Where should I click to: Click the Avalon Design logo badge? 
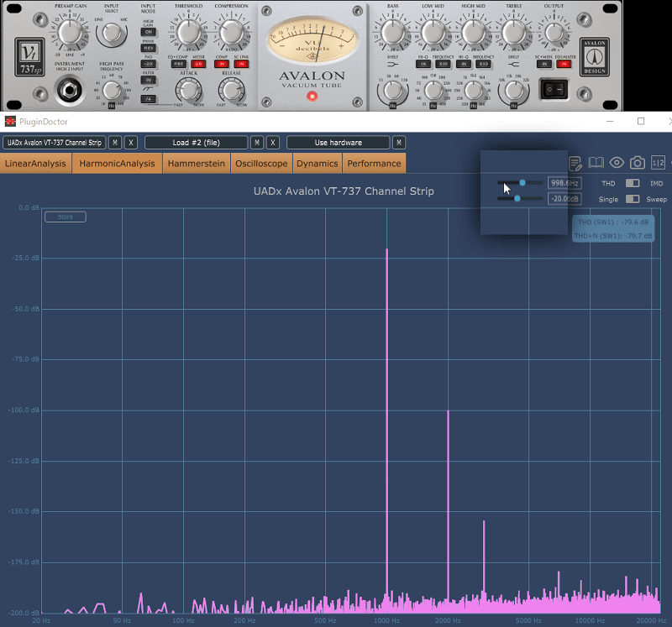pyautogui.click(x=595, y=57)
